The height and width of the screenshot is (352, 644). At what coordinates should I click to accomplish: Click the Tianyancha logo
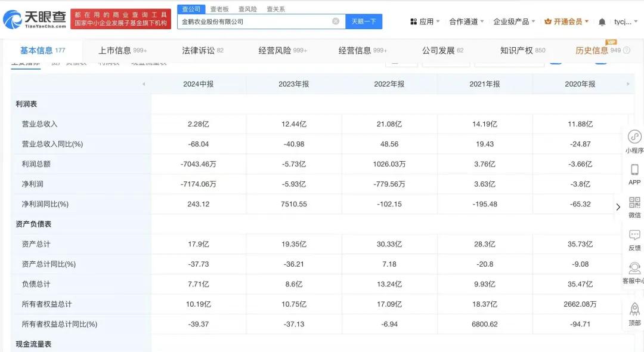click(35, 19)
